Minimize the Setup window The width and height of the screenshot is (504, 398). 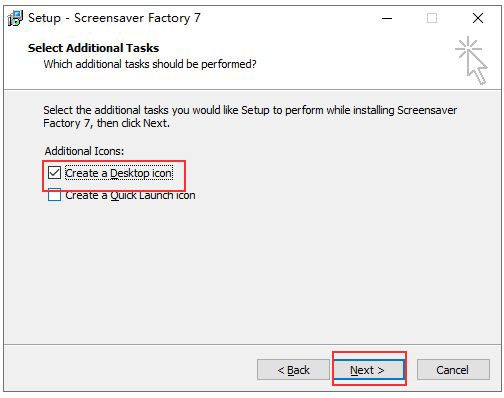(387, 18)
